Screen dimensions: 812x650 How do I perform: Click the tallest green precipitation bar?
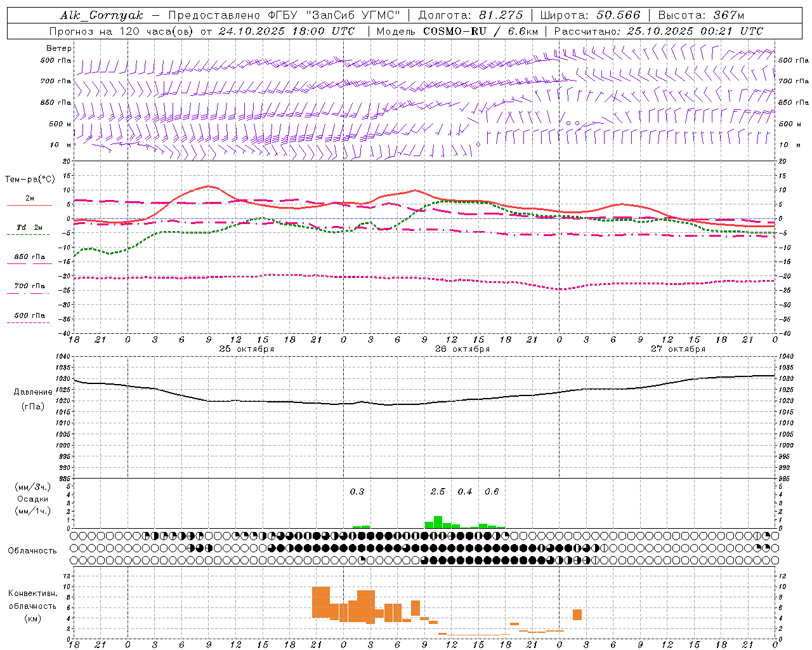[438, 522]
